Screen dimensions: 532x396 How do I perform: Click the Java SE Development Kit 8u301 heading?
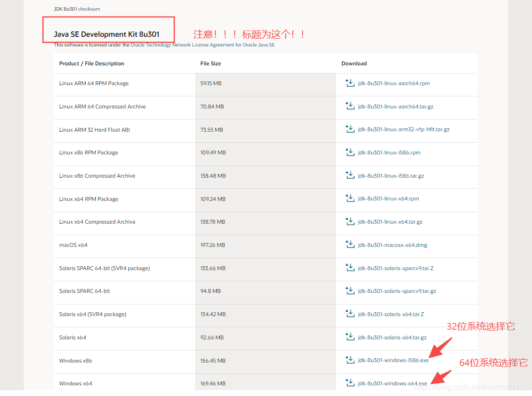point(106,34)
